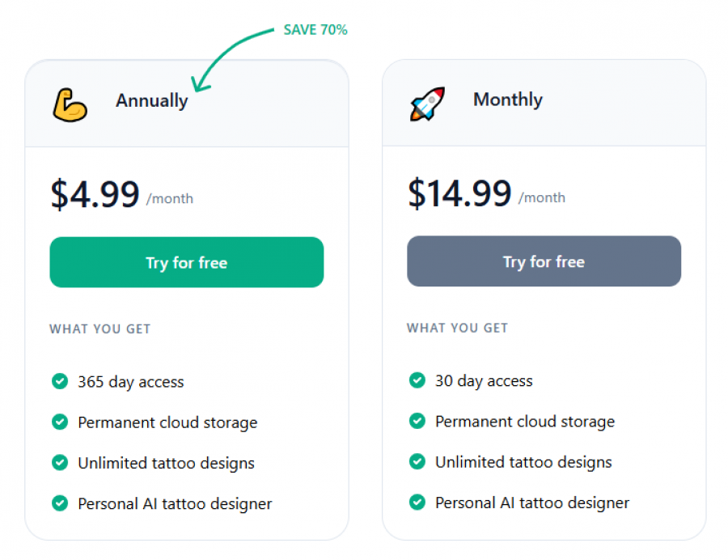Select the checkmark next to Unlimited tattoo designs on Monthly

pyautogui.click(x=417, y=462)
